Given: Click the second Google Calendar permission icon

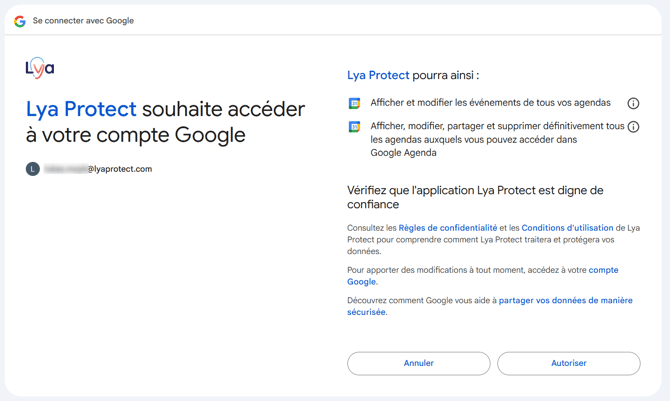Looking at the screenshot, I should click(354, 127).
